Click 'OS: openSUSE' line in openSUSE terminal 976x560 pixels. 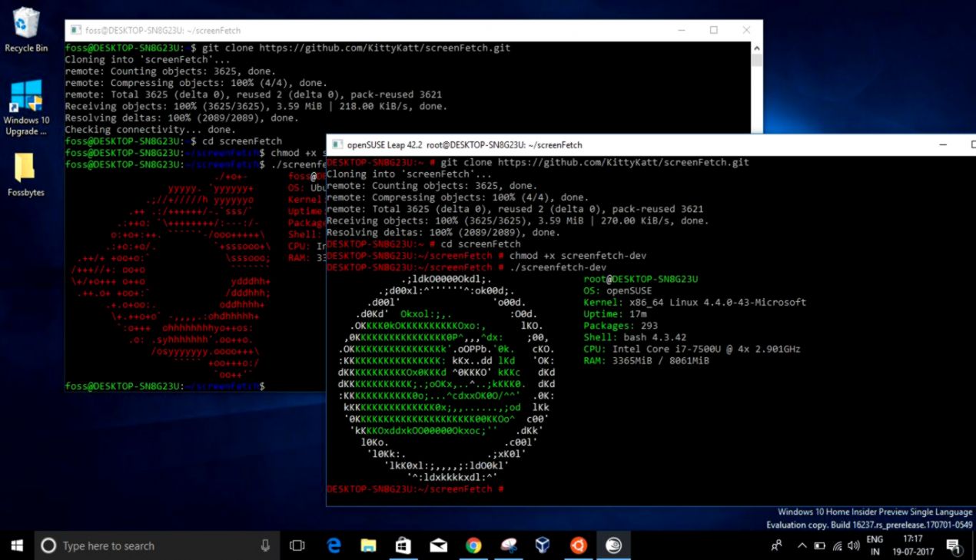(617, 290)
